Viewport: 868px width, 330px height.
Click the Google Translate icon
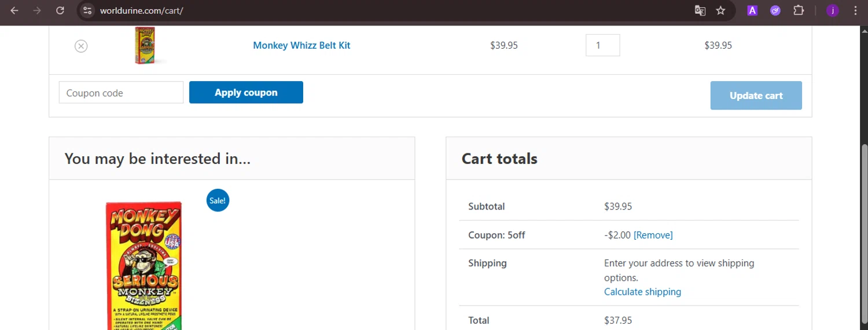coord(700,10)
